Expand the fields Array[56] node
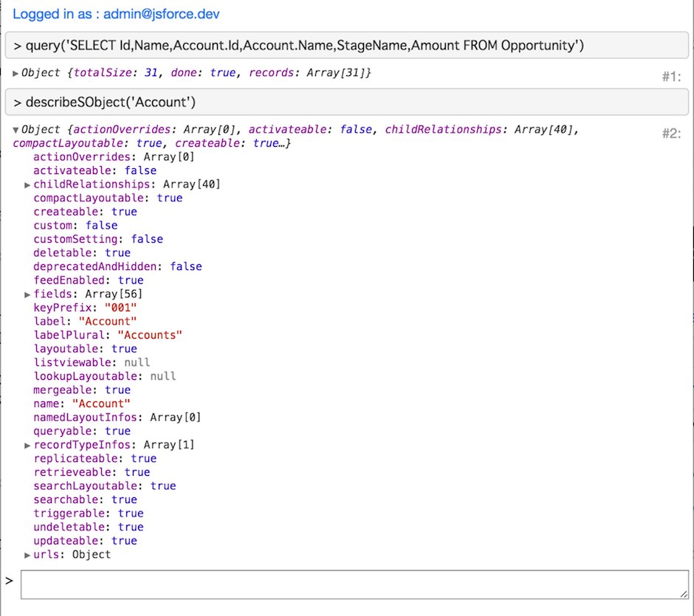694x616 pixels. [27, 293]
